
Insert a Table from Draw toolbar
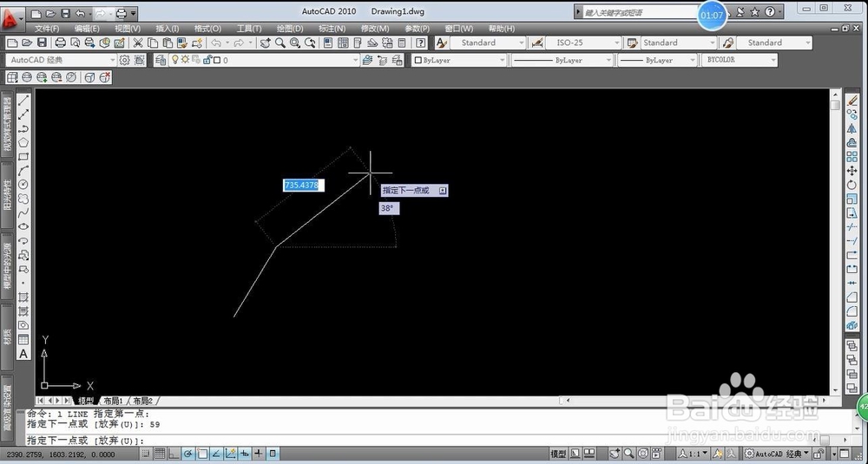[23, 340]
